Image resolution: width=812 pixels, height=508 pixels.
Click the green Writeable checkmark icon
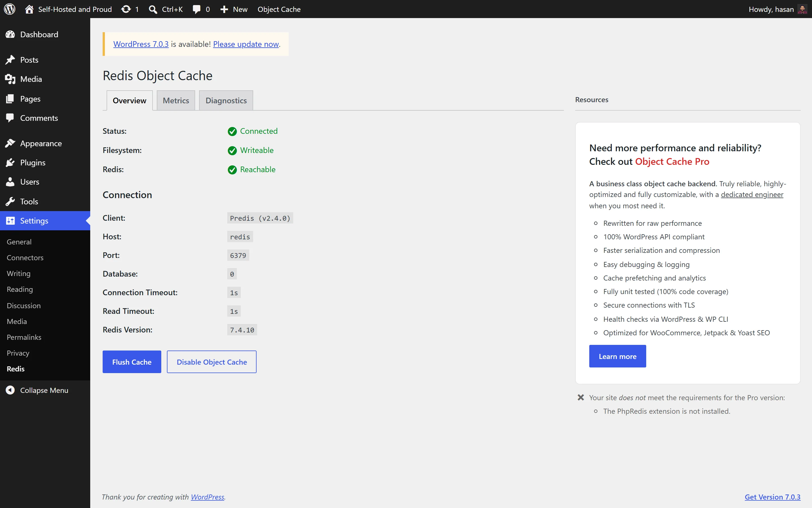pos(232,150)
